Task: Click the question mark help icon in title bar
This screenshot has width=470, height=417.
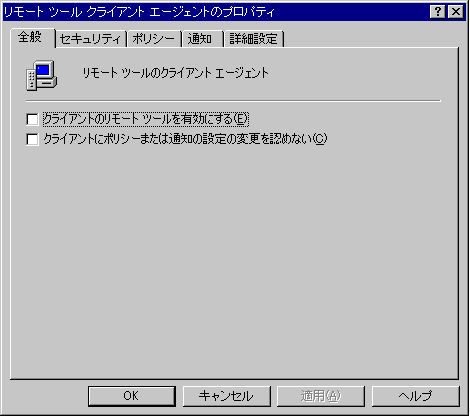Action: pos(438,12)
